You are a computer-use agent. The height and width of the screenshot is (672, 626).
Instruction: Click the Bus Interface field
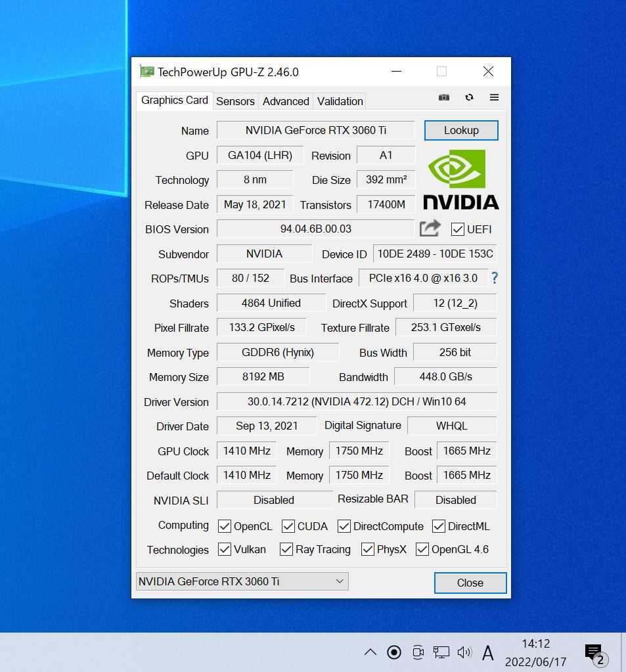click(423, 278)
